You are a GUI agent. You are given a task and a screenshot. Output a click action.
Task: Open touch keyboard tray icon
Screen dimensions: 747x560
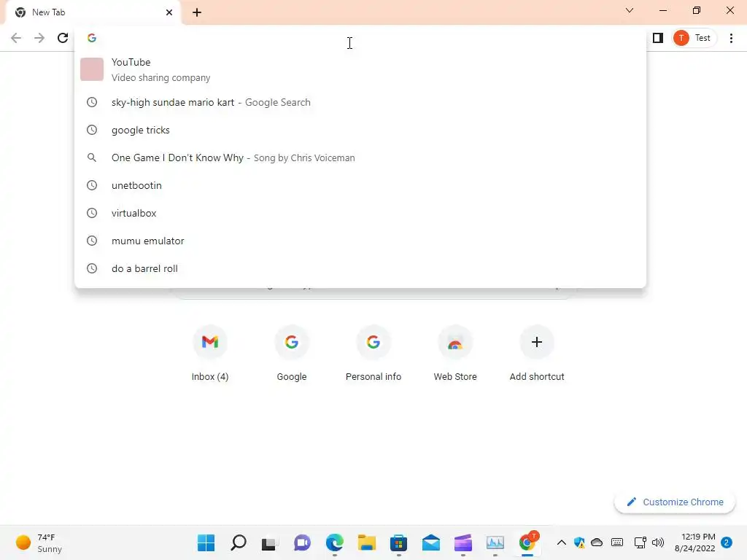click(617, 542)
